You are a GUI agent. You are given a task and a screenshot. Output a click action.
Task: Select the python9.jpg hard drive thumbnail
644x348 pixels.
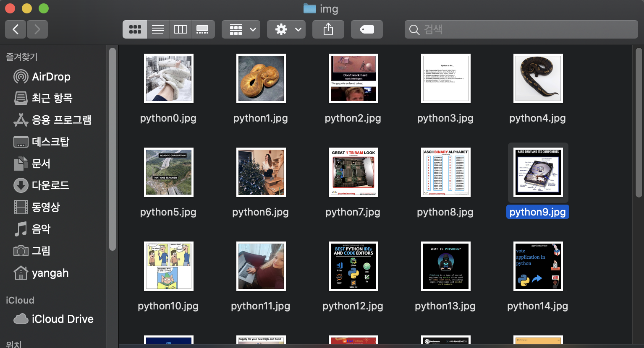click(538, 172)
